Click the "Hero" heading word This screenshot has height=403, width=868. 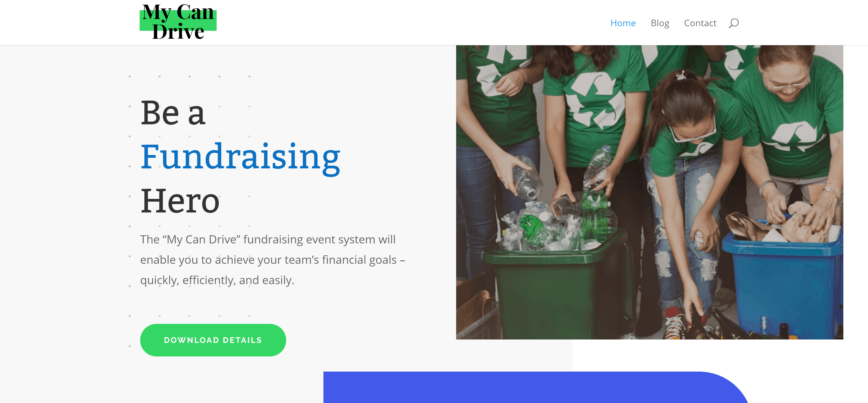point(180,201)
